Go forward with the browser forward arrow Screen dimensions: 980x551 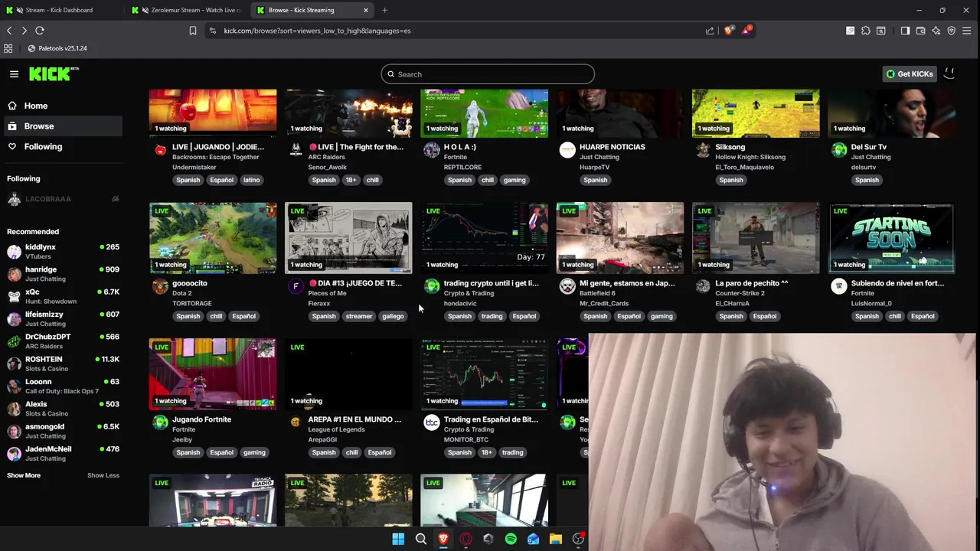(x=24, y=31)
